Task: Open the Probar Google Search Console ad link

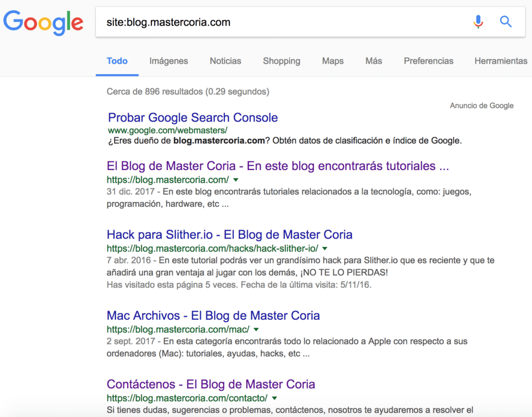Action: click(x=192, y=117)
